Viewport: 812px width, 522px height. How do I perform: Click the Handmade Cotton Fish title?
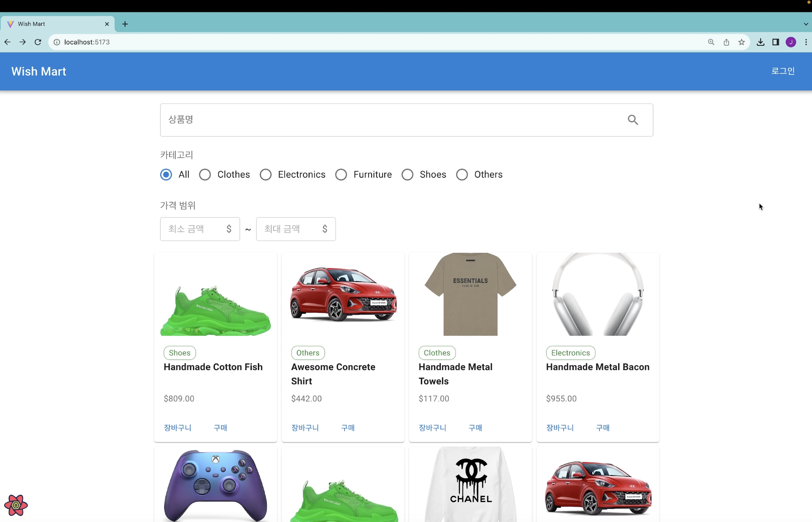point(213,367)
